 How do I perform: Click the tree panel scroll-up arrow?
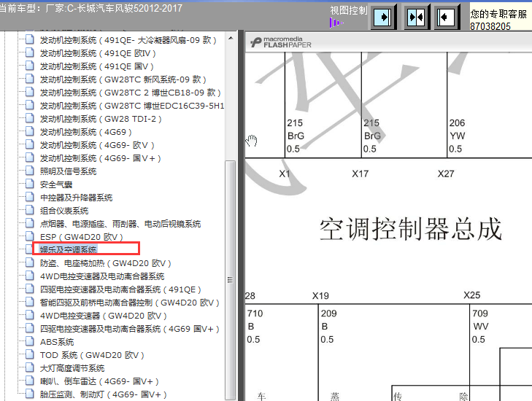click(x=231, y=39)
